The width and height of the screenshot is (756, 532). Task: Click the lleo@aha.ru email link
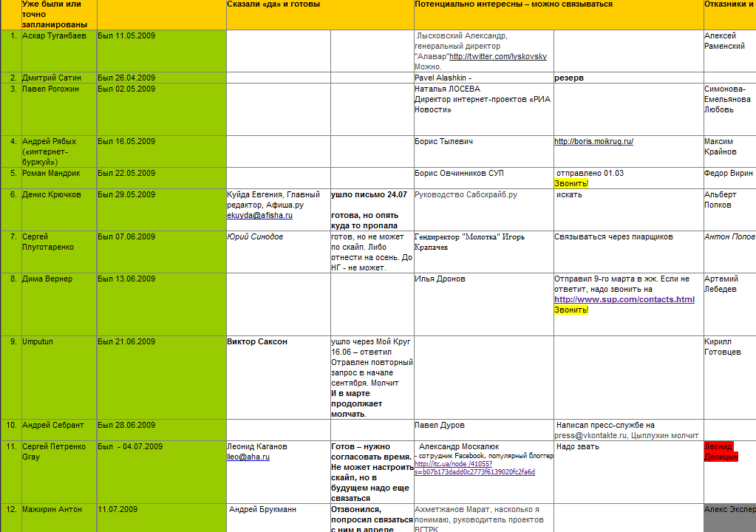tap(248, 457)
